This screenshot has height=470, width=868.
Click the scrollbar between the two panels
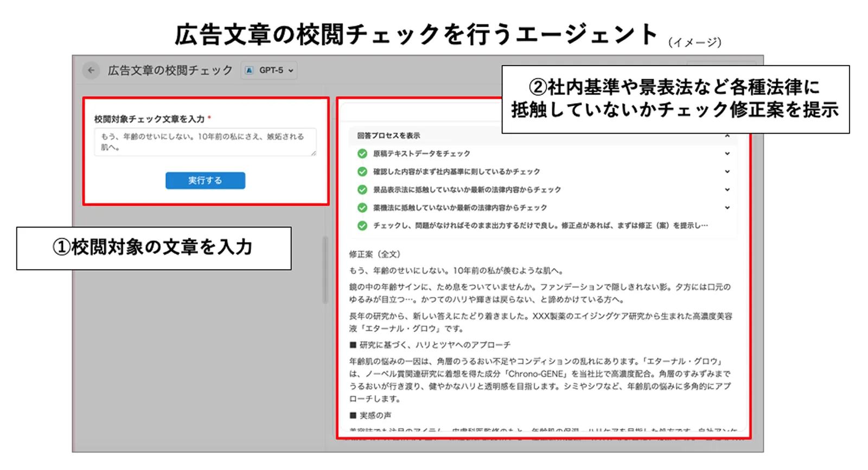(325, 270)
